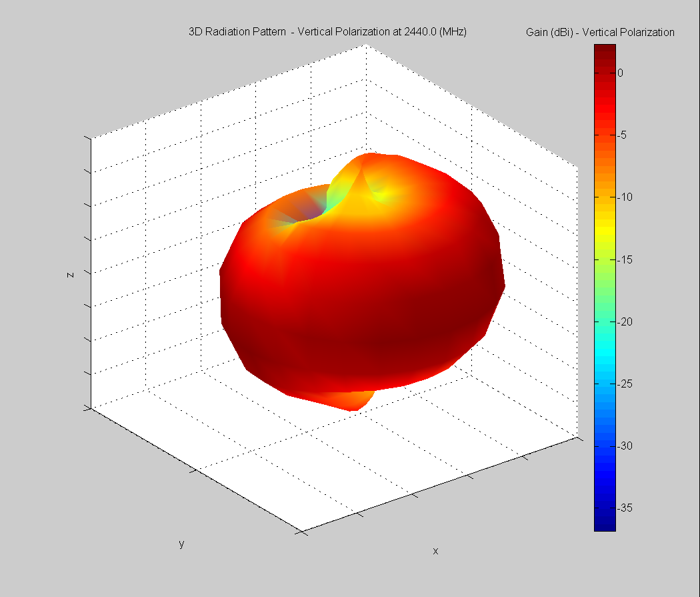The width and height of the screenshot is (700, 597).
Task: Click the 3D Radiation Pattern plot title
Action: pos(327,32)
